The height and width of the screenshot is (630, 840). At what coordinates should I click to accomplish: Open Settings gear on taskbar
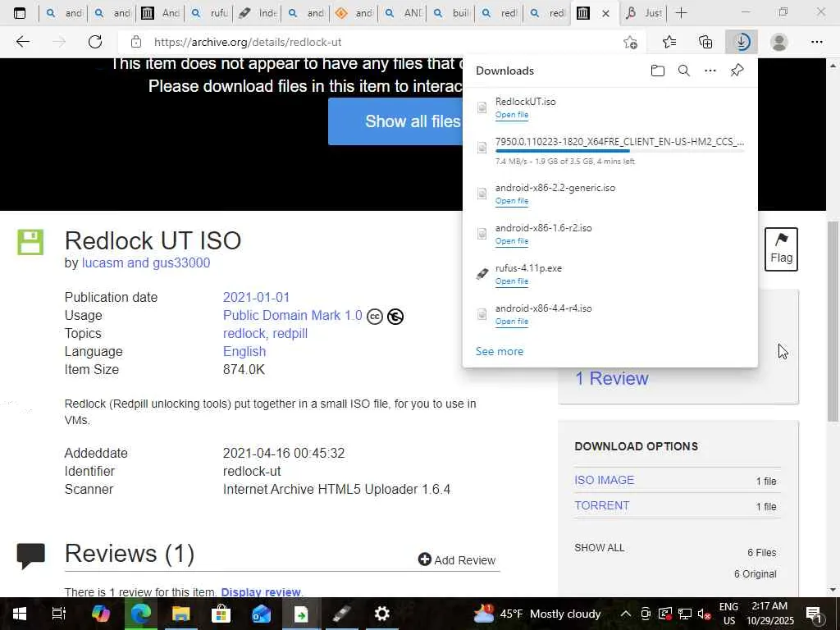coord(382,614)
